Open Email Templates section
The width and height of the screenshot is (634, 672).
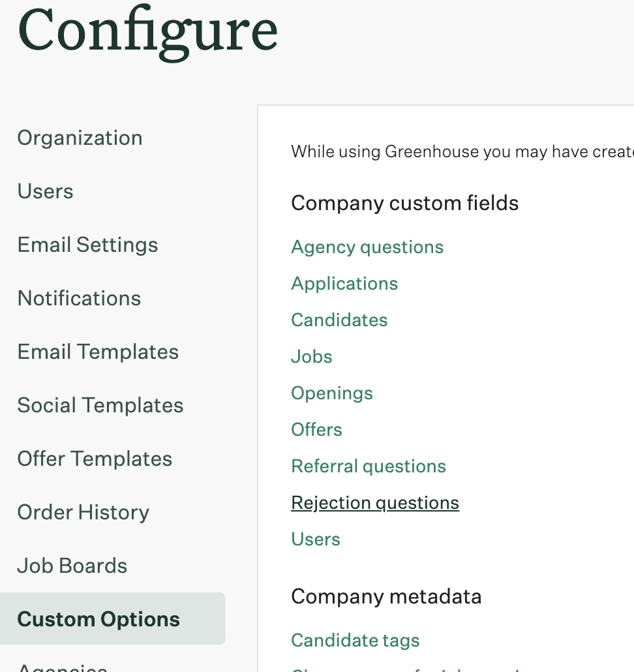click(98, 352)
